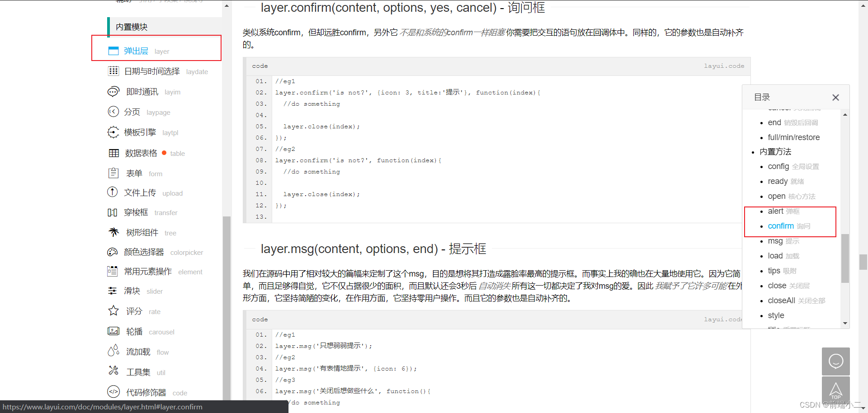Jump to msg 提示 in contents
This screenshot has width=868, height=413.
(783, 241)
